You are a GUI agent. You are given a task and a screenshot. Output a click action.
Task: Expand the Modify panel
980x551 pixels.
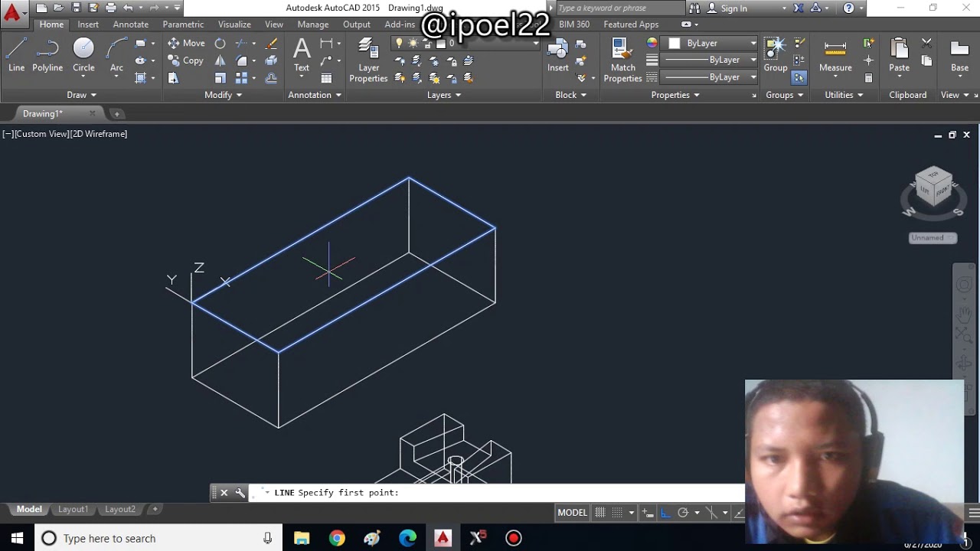[223, 95]
